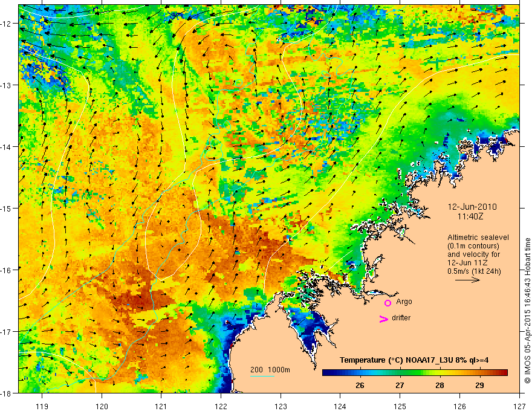This screenshot has height=411, width=532.
Task: Click the 'and velocity for' caption line
Action: 473,254
